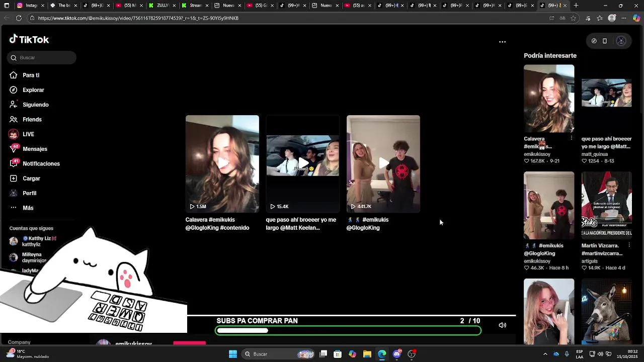This screenshot has width=644, height=362.
Task: Open browser extensions icon in toolbar
Action: point(588,18)
